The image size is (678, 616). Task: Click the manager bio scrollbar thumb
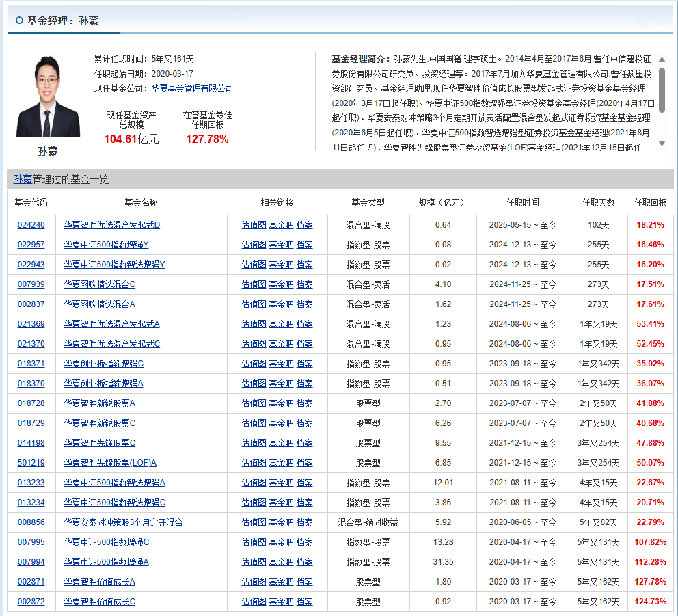pos(662,90)
